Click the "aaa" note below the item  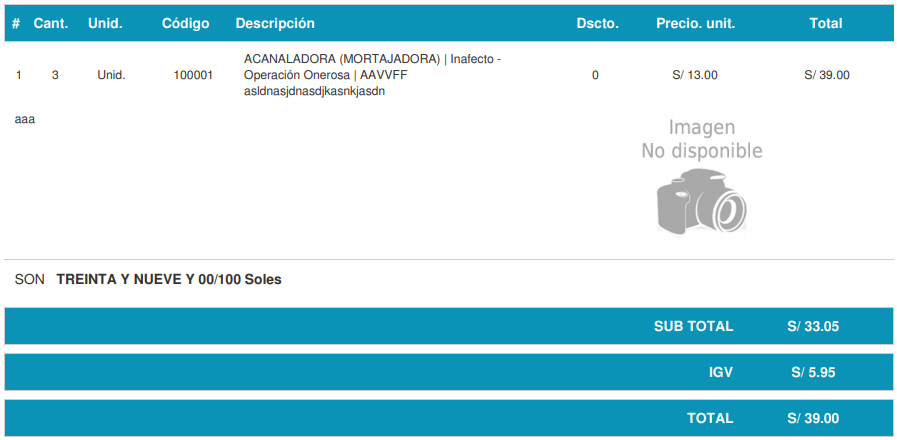(x=25, y=119)
